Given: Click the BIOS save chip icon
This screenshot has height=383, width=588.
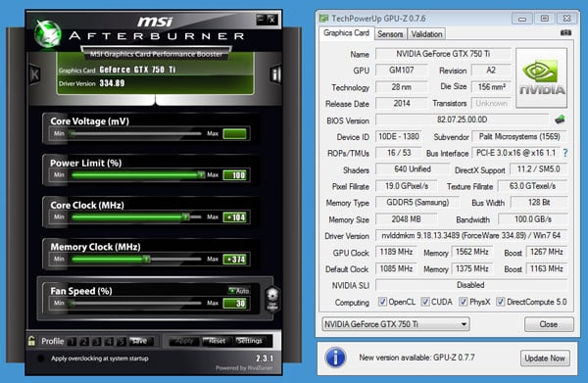Looking at the screenshot, I should coord(560,120).
